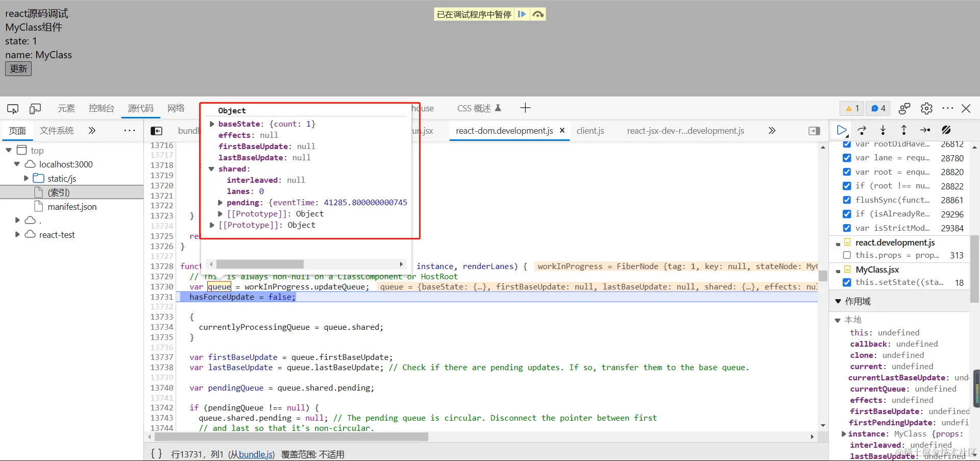Pretty-print the source with braces icon
The image size is (980, 461).
157,454
